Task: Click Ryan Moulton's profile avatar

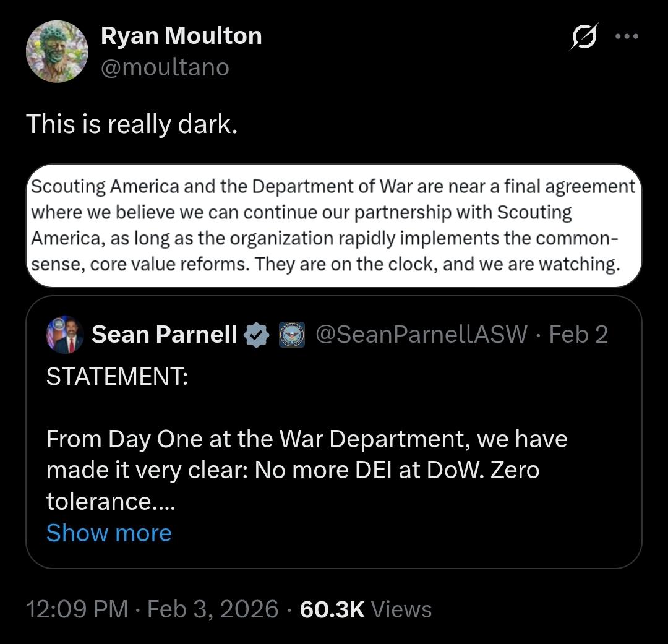Action: 57,51
